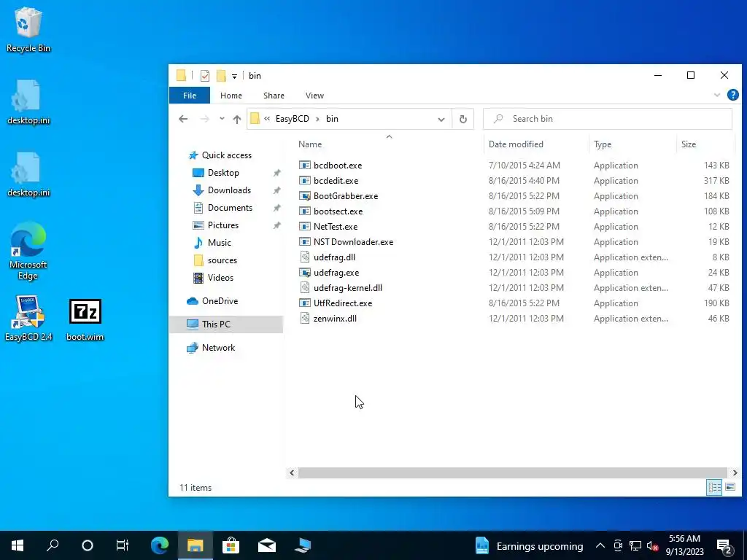Sort files by Type column
This screenshot has height=560, width=747.
(632, 144)
